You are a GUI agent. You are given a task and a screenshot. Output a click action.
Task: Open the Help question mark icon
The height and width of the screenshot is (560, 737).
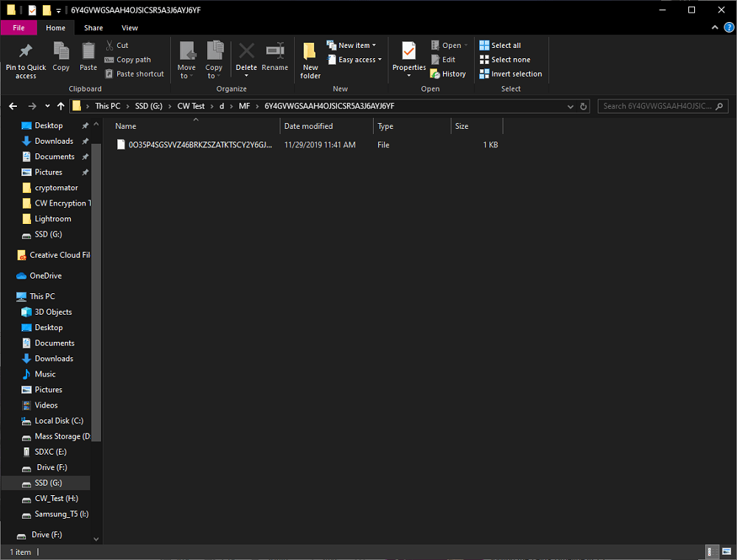tap(729, 28)
